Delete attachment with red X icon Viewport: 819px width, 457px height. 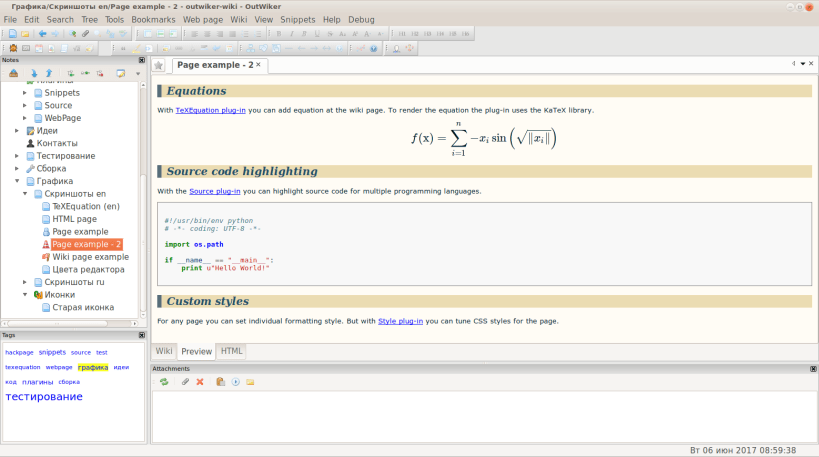click(200, 382)
